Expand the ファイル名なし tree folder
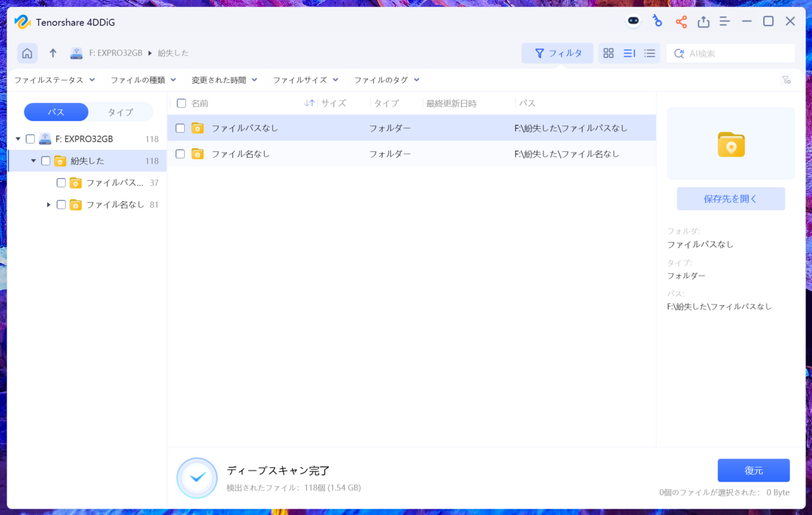Image resolution: width=812 pixels, height=515 pixels. [x=48, y=205]
